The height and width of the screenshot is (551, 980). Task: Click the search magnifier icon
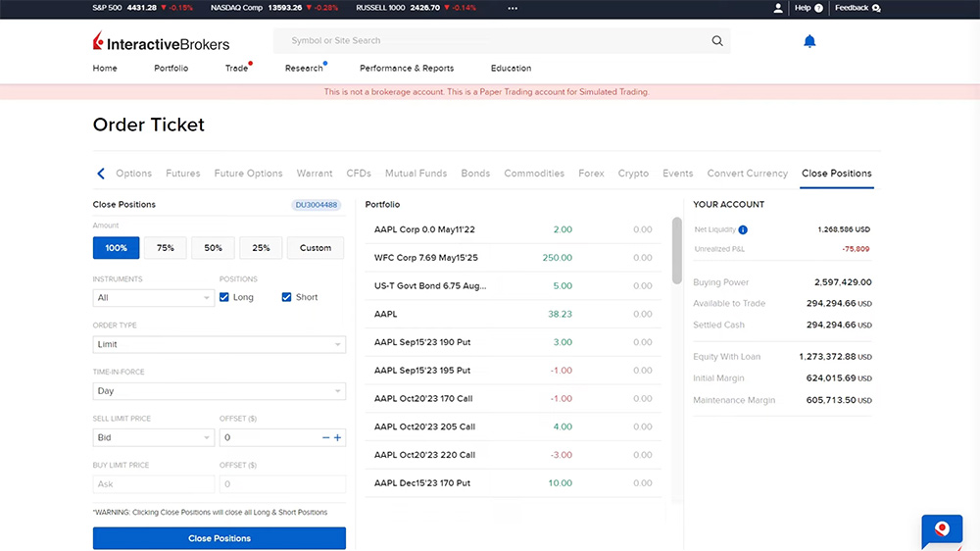[x=717, y=40]
